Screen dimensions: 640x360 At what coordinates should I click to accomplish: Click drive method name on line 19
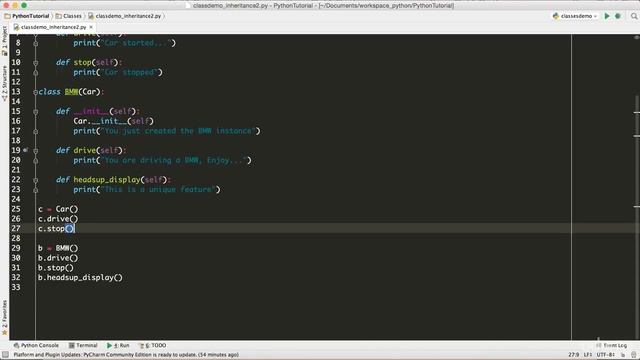point(84,151)
